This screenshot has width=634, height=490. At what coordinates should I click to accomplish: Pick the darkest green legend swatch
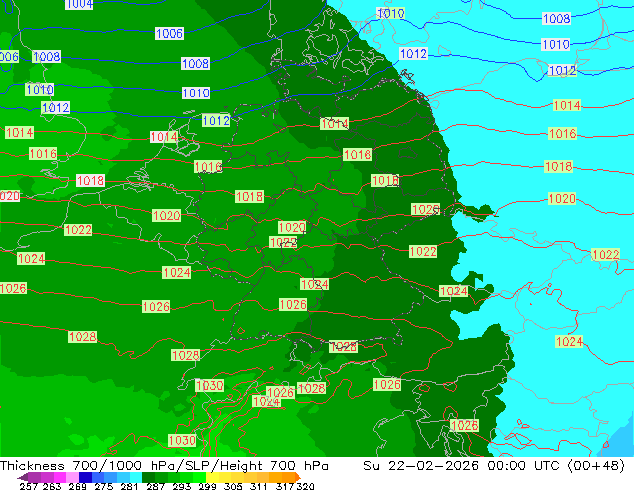(x=148, y=477)
